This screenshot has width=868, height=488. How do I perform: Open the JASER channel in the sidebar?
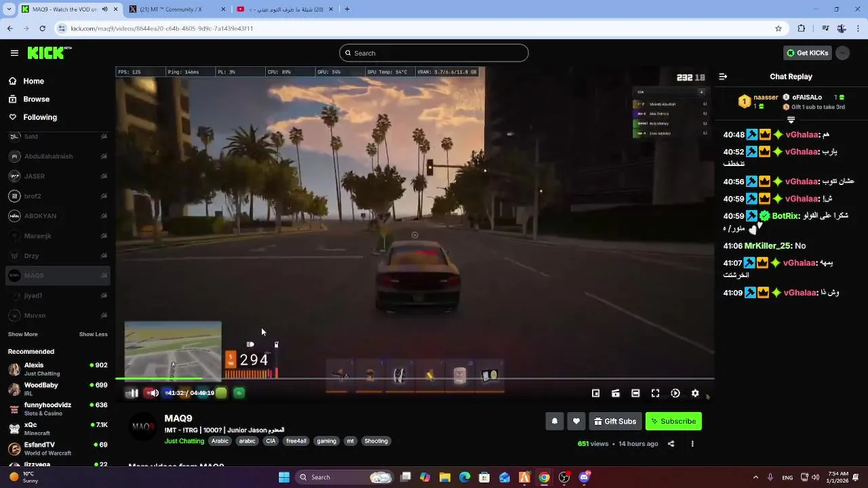pos(58,176)
